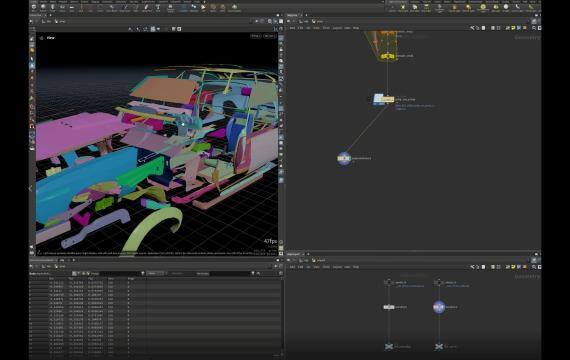Click the Environment Light shelf tool
The image size is (570, 360).
(483, 8)
